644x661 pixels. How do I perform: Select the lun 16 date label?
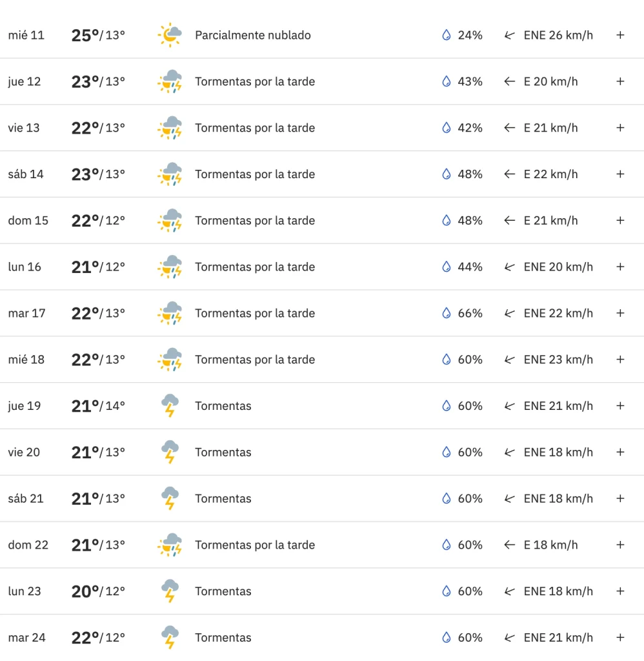click(25, 267)
